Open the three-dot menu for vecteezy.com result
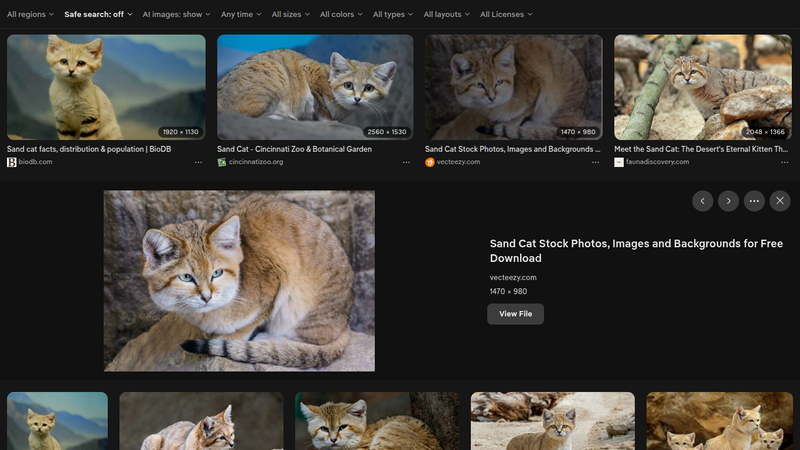Screen dimensions: 800x450 (596, 162)
